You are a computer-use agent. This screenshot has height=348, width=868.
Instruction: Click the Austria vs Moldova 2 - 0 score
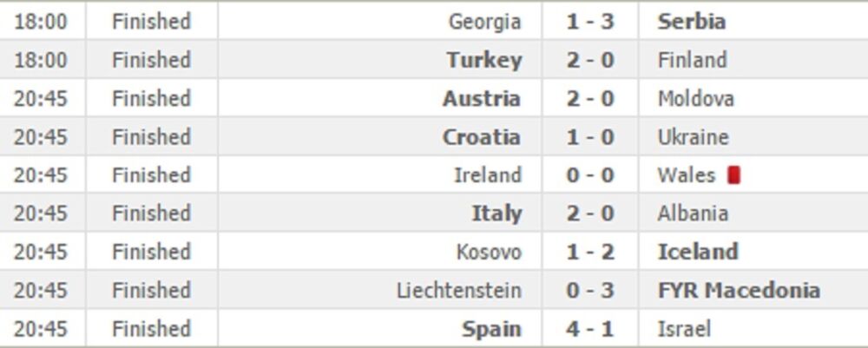[x=590, y=99]
